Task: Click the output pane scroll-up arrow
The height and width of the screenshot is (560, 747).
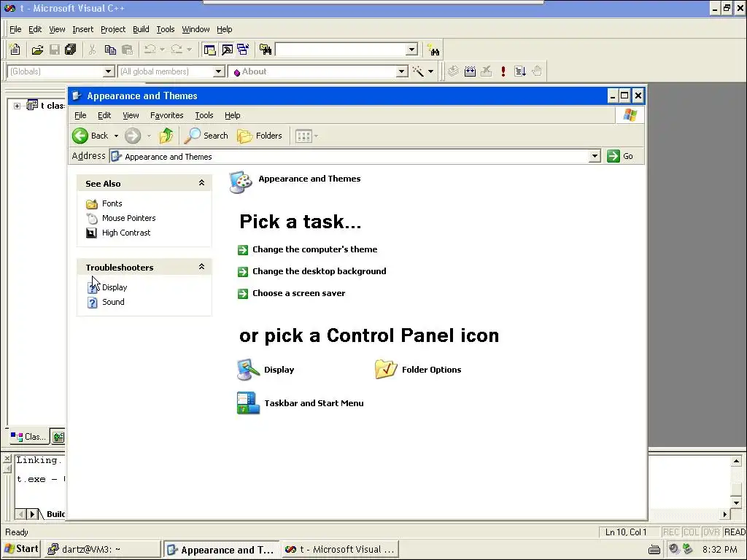Action: point(736,461)
